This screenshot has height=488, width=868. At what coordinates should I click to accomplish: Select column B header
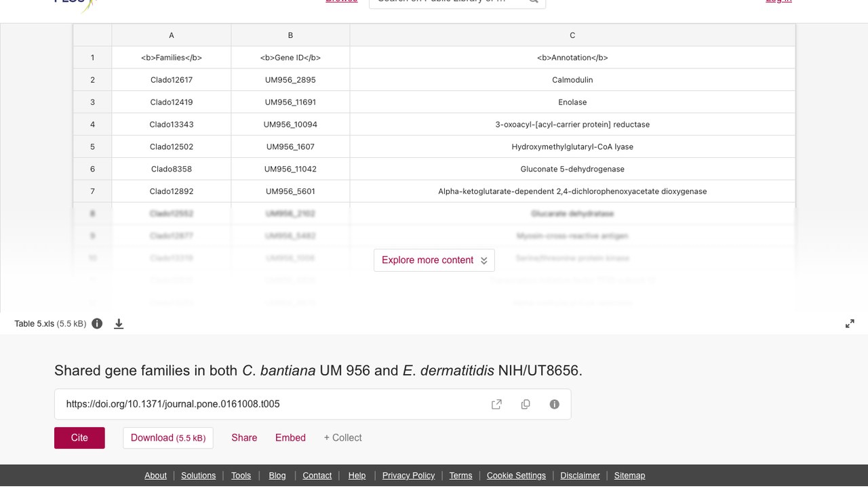pyautogui.click(x=290, y=35)
